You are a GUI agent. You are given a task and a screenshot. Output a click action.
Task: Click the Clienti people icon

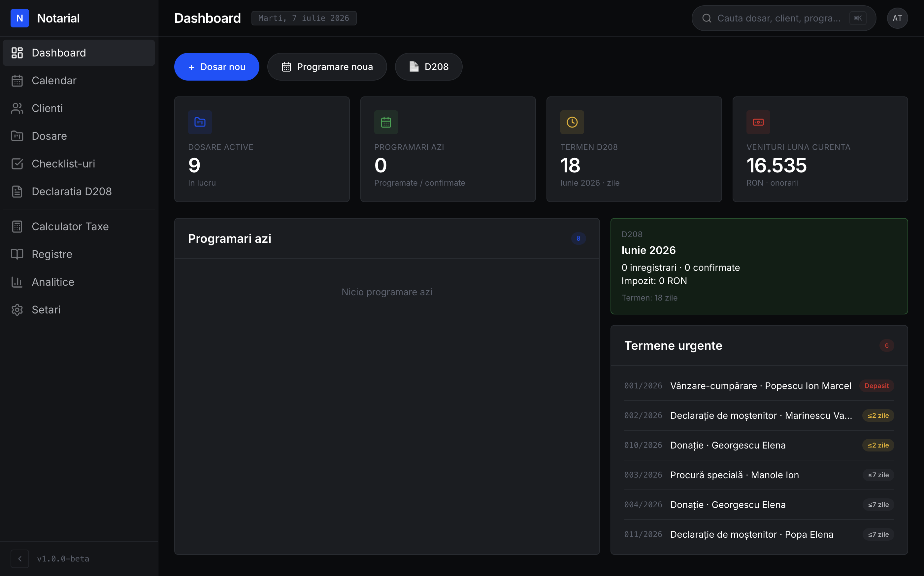[x=17, y=108]
